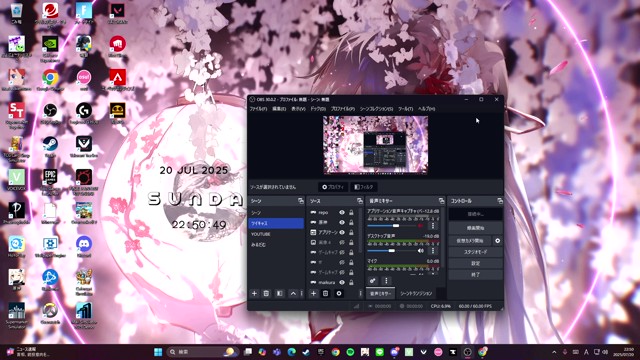Open the 編集(E) menu in OBS
This screenshot has width=640, height=360.
pyautogui.click(x=279, y=109)
